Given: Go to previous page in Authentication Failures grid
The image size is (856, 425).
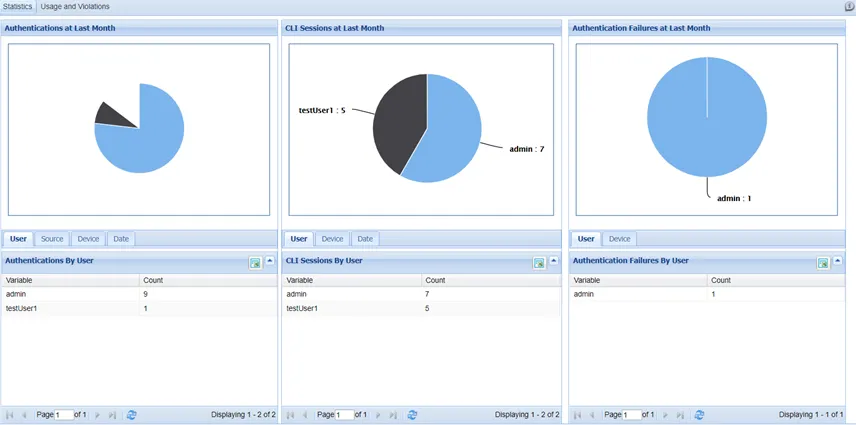Looking at the screenshot, I should click(592, 415).
